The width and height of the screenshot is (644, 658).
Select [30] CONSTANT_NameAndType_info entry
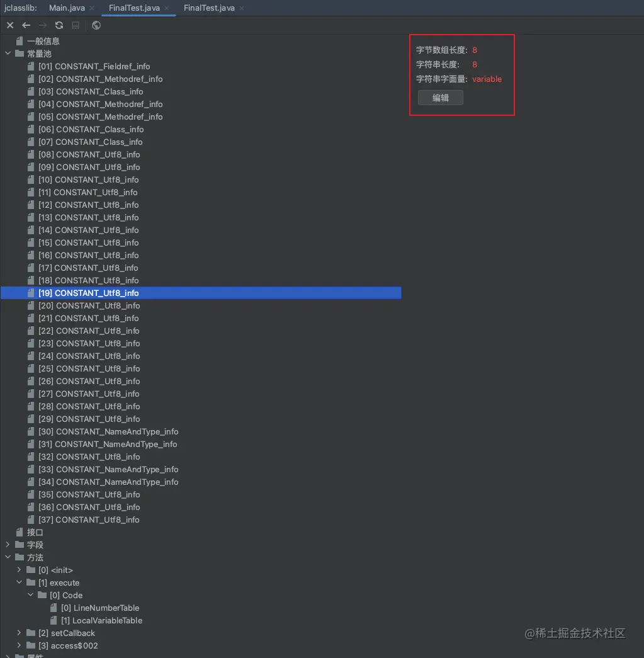coord(108,431)
